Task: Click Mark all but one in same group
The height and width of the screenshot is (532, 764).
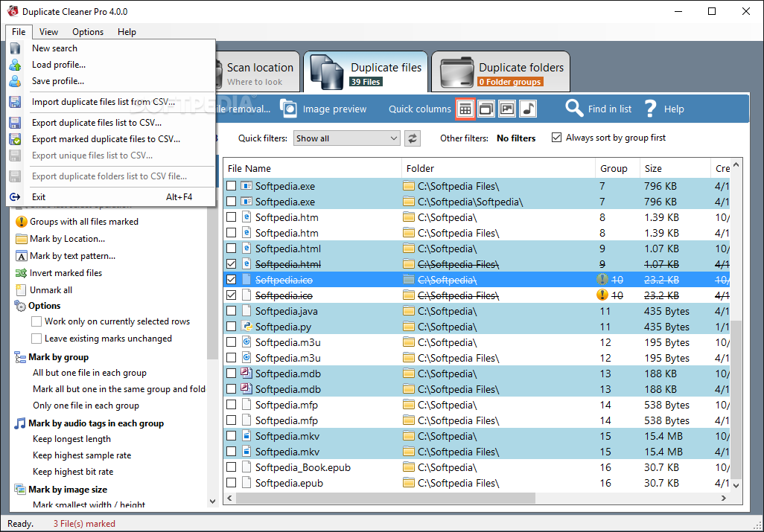Action: click(x=119, y=389)
